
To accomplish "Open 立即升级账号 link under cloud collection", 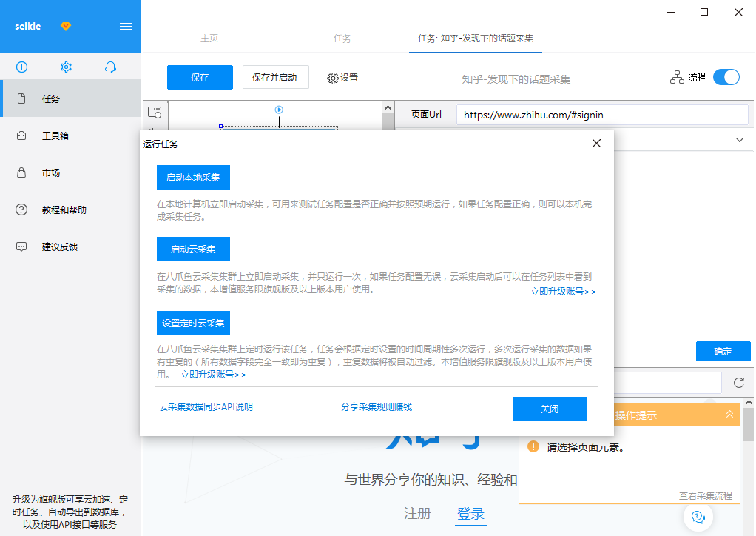I will point(563,292).
